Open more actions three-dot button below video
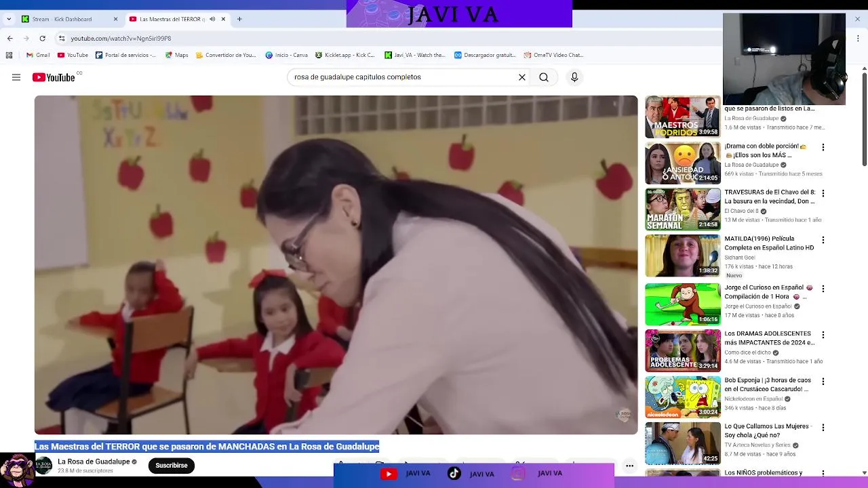 tap(629, 466)
